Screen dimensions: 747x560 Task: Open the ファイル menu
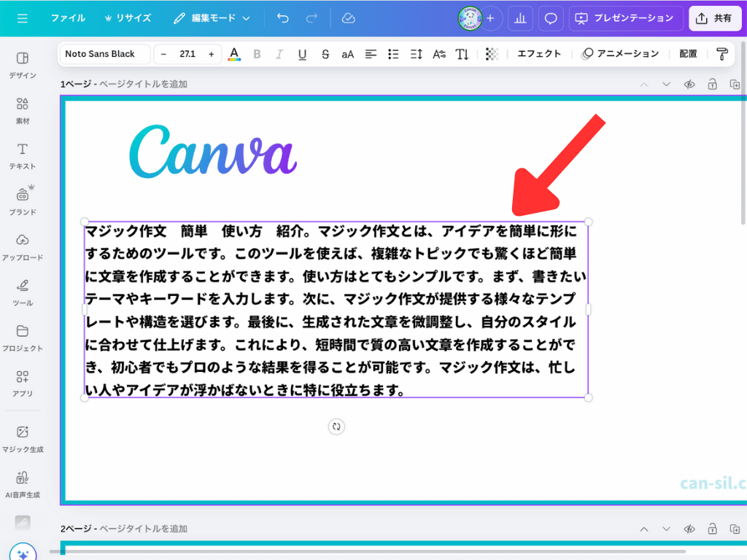point(68,18)
